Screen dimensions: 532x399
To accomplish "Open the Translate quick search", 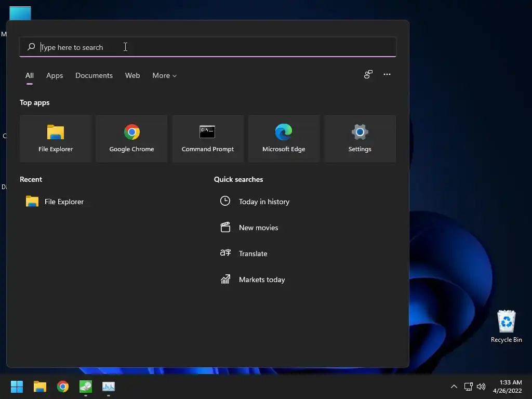I will (x=253, y=254).
